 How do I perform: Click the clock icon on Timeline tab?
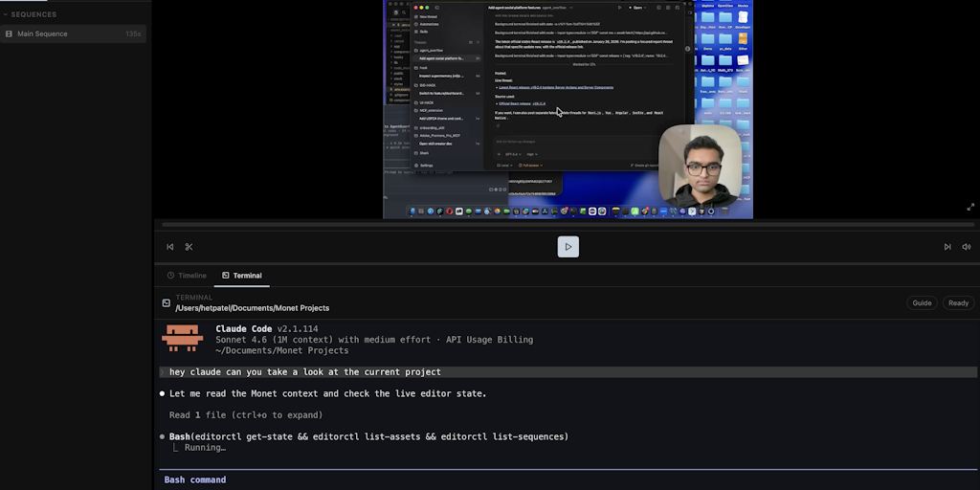170,276
